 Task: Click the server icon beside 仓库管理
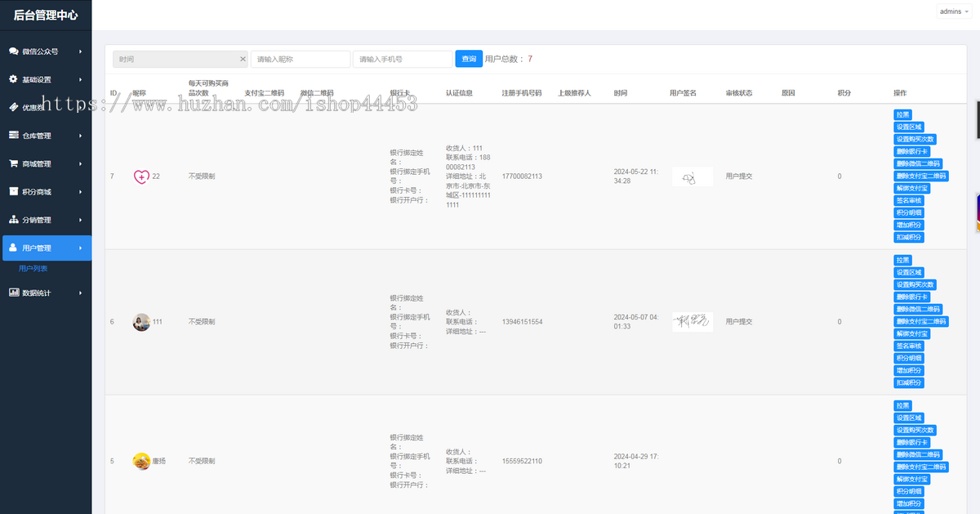[14, 135]
